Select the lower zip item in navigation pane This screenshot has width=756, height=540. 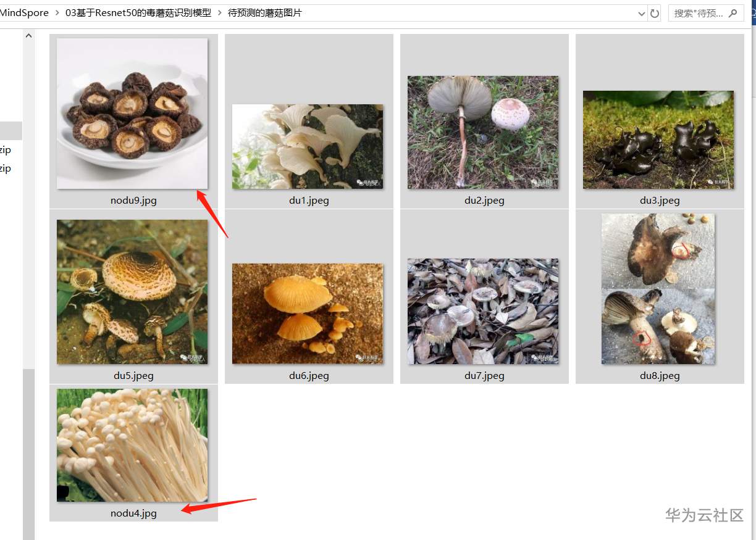coord(6,168)
